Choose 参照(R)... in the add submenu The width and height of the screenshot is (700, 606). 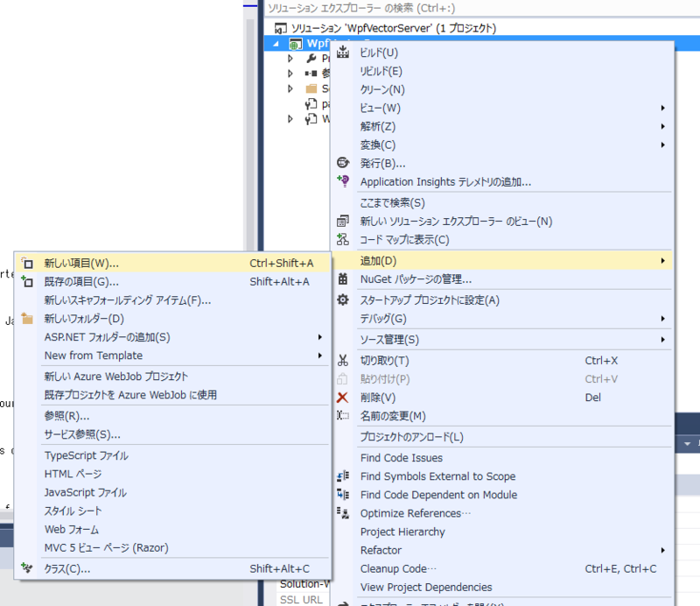172,416
